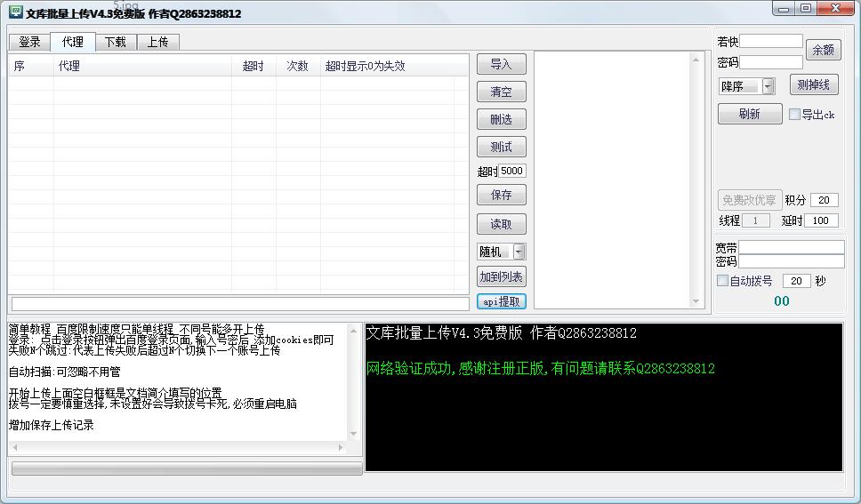Click the 删选 button

pyautogui.click(x=502, y=119)
